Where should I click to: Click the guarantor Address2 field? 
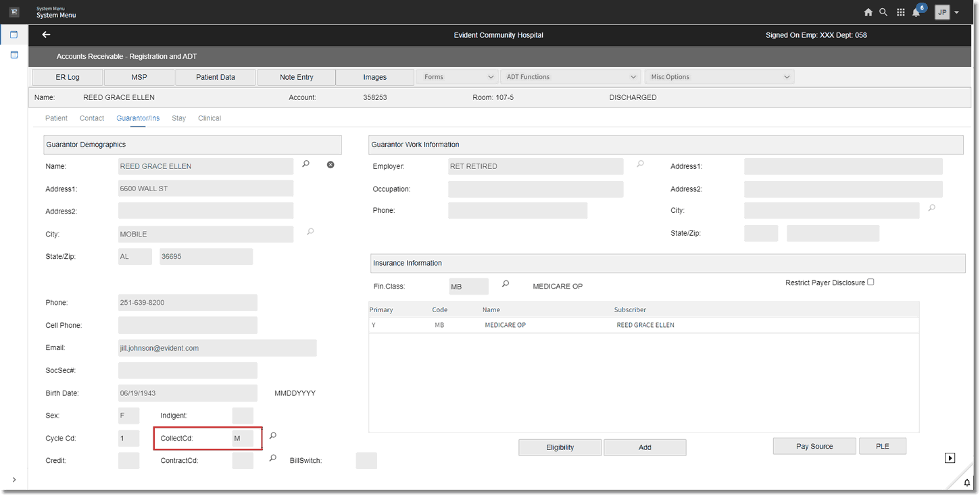coord(206,211)
